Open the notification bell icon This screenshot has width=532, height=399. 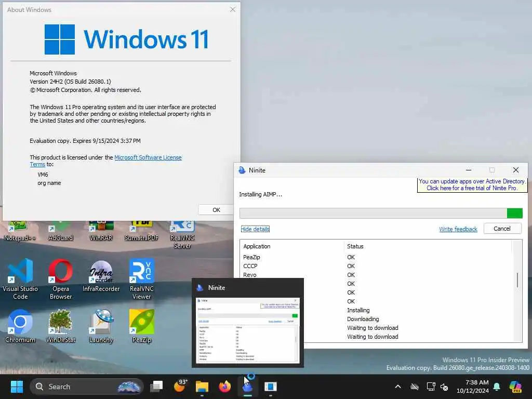pos(497,387)
